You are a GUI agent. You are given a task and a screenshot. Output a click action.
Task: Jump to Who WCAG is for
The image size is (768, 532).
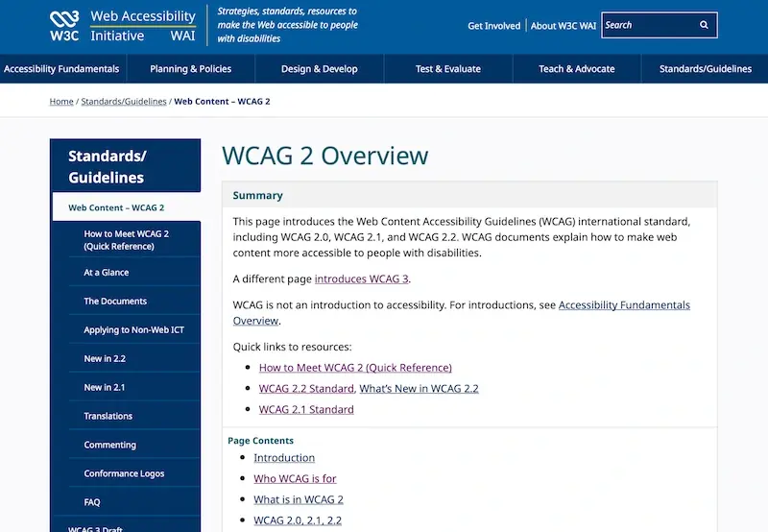(295, 479)
